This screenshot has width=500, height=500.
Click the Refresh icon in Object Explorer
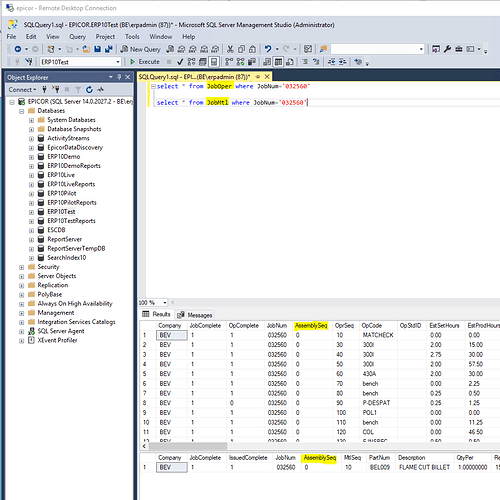[x=89, y=89]
